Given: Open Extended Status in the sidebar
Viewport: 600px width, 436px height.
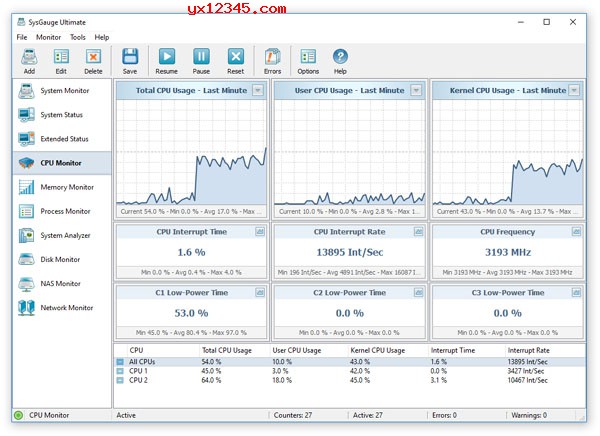Looking at the screenshot, I should (62, 139).
